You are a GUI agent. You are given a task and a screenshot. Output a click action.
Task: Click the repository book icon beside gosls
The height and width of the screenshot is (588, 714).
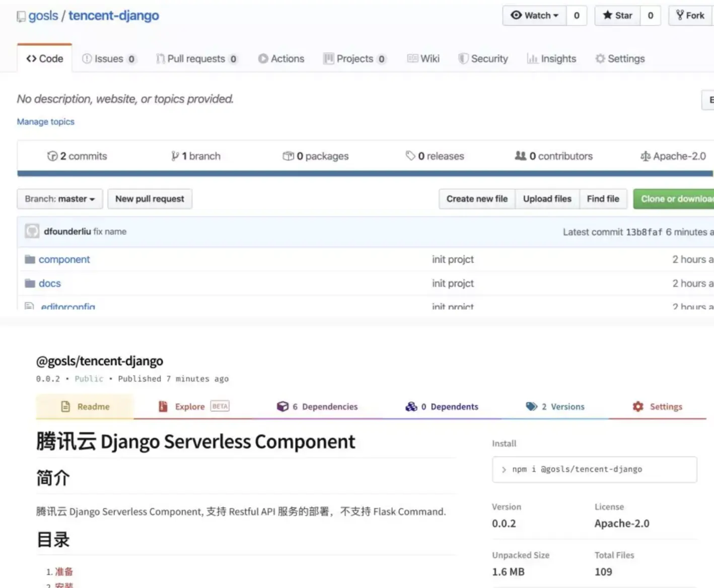point(21,17)
